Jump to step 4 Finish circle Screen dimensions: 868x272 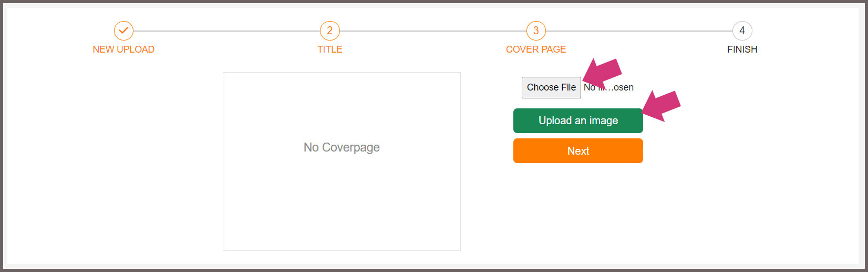tap(742, 31)
